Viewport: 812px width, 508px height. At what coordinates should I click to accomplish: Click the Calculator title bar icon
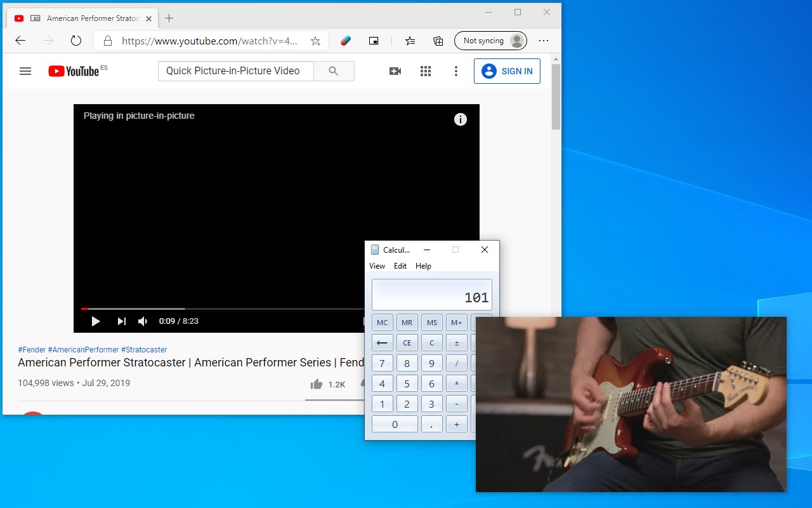click(x=375, y=250)
